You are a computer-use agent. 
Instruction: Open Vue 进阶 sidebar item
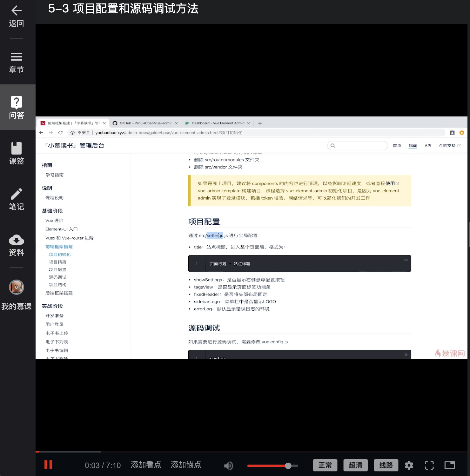[x=54, y=221]
